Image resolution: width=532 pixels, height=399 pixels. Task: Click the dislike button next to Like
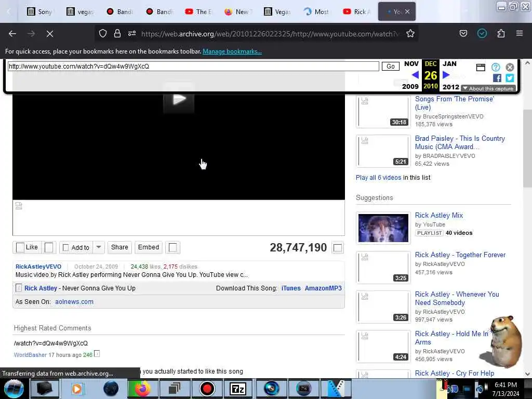click(x=49, y=247)
